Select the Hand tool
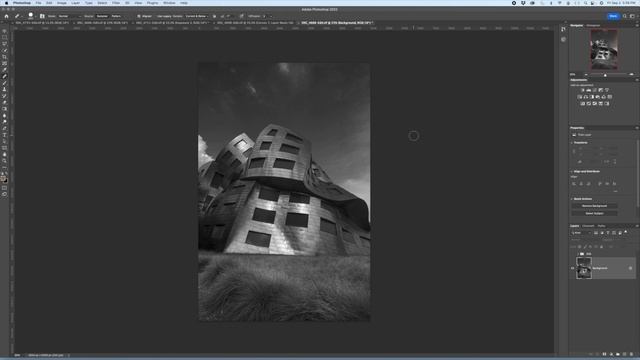 coord(4,155)
